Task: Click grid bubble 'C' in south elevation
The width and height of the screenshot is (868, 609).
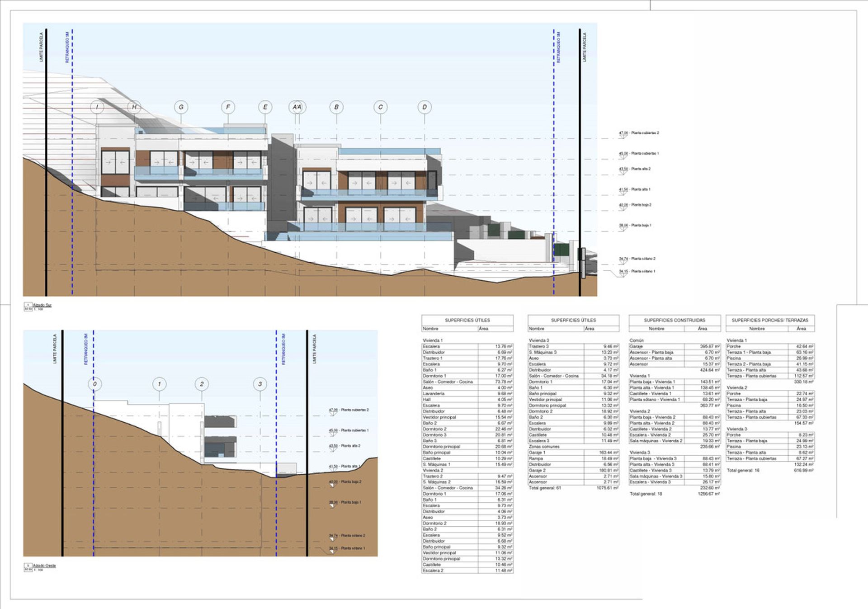Action: click(380, 107)
